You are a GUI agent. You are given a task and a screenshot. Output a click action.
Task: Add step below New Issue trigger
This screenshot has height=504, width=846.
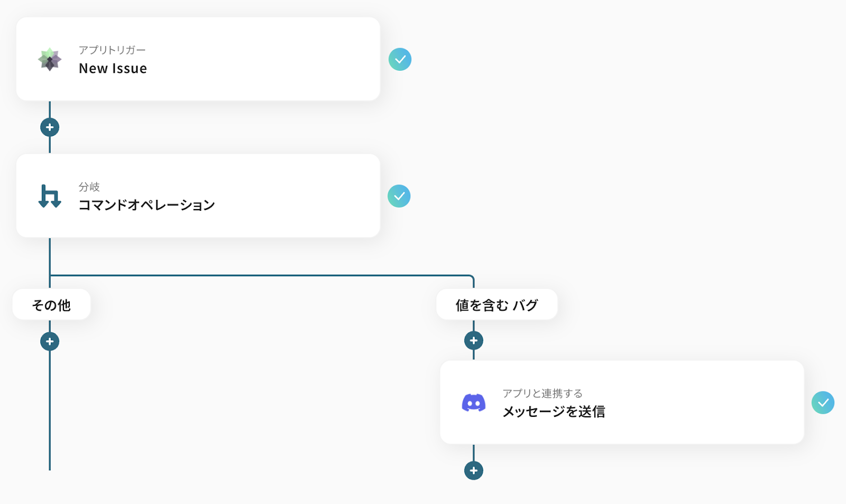point(50,127)
